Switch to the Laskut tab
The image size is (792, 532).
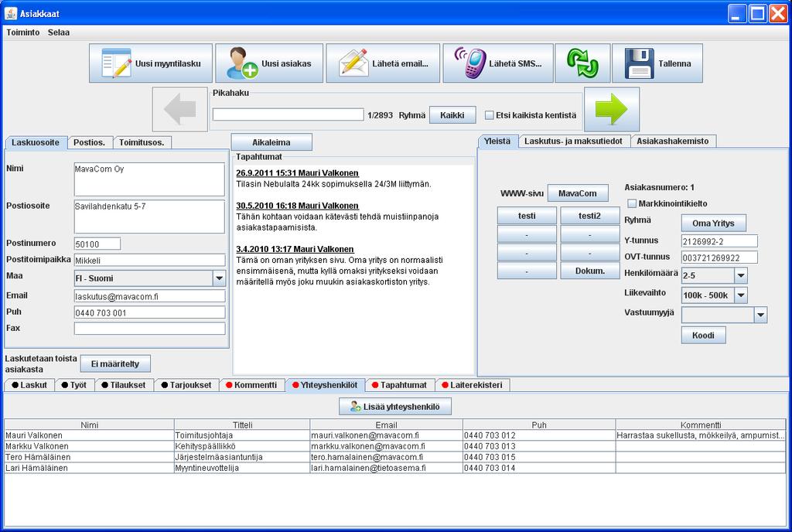click(29, 385)
